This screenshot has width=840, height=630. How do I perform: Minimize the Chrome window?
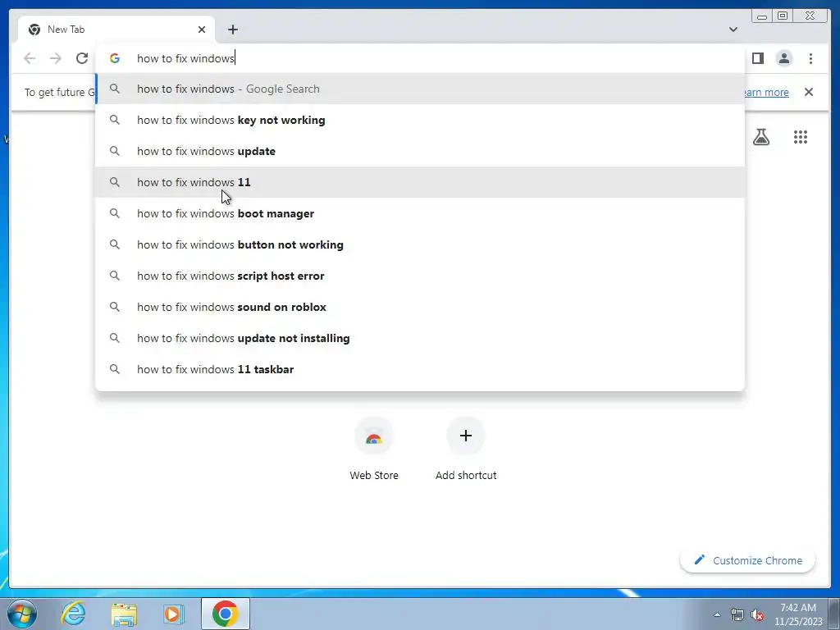[x=761, y=16]
